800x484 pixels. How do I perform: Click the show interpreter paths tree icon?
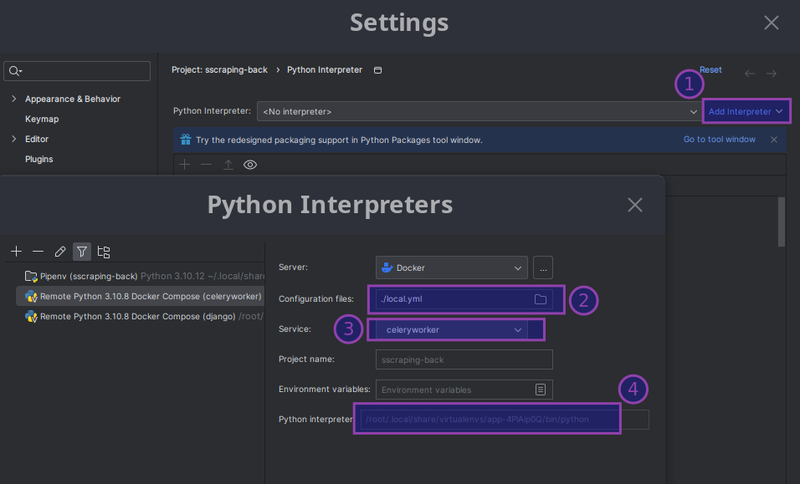(x=104, y=251)
